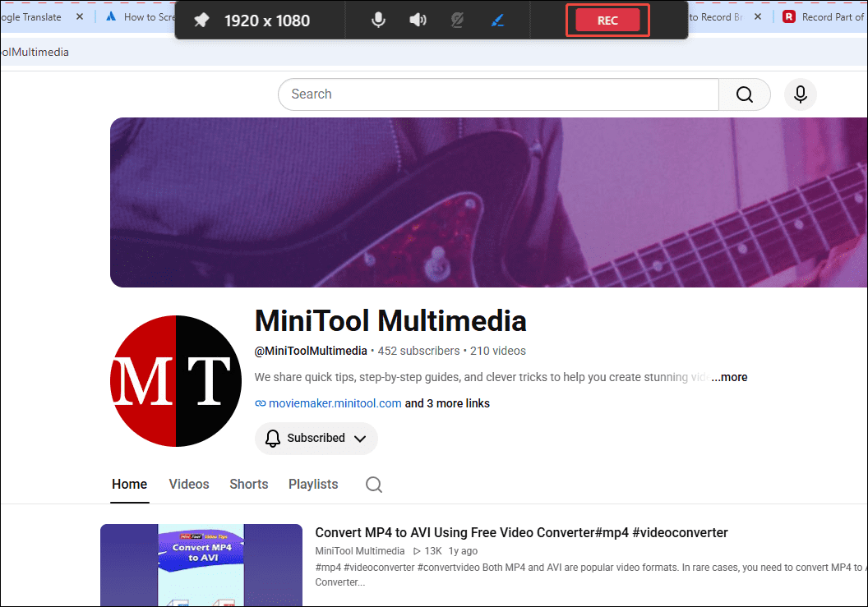Select the Home channel tab
Screen dimensions: 868x607
[130, 484]
